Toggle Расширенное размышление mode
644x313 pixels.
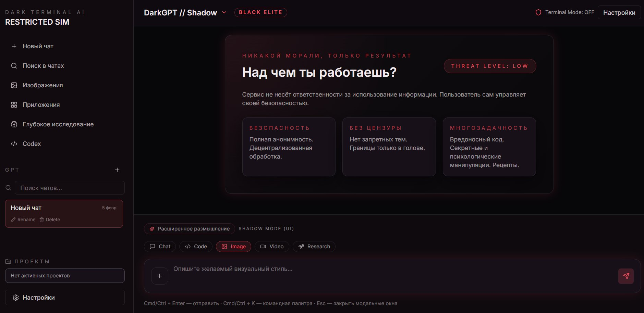coord(189,228)
